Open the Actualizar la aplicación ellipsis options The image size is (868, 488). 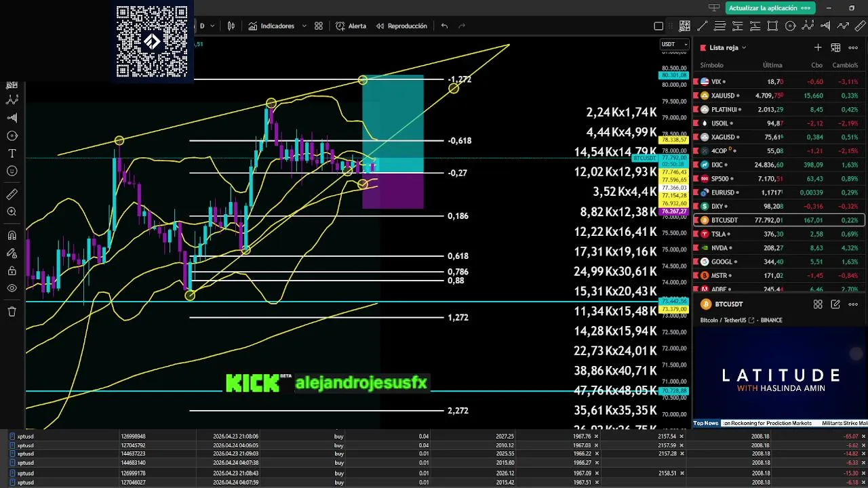806,8
